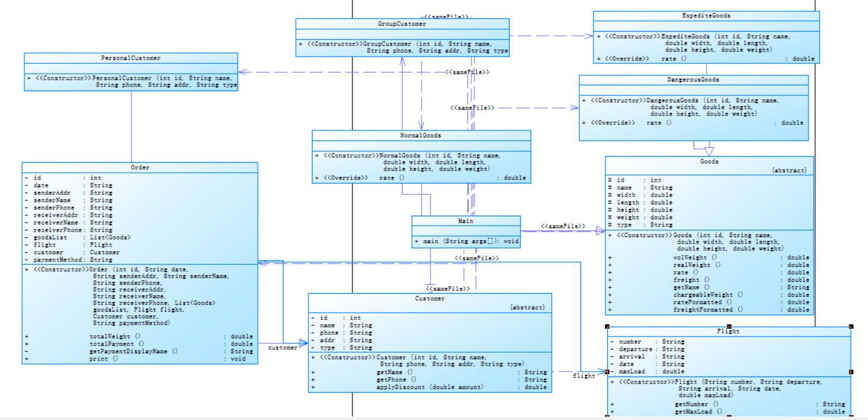Click the ExpediteGoods class title
The height and width of the screenshot is (420, 868).
[x=706, y=15]
